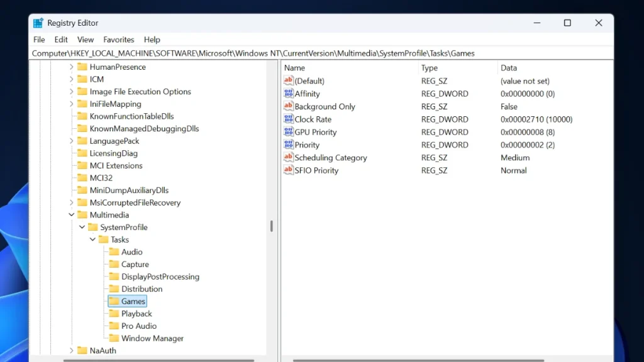Collapse the SystemProfile key
Screen dimensions: 644x362
click(82, 227)
